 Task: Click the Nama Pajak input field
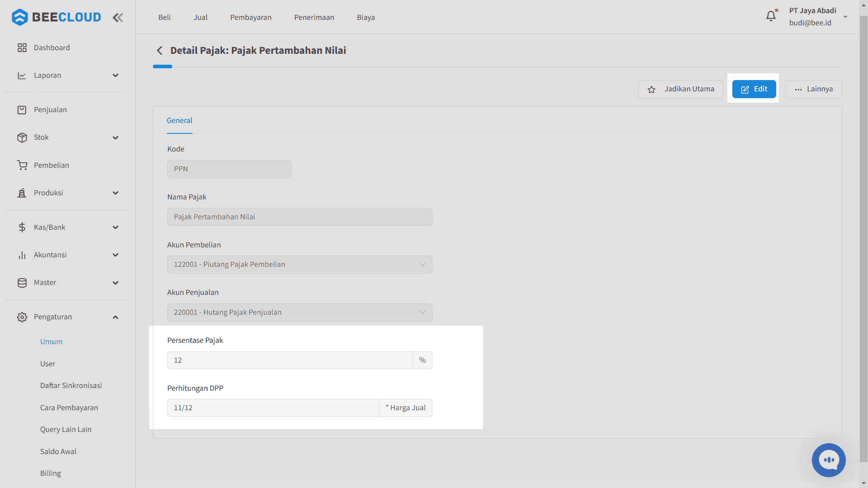[x=299, y=217]
